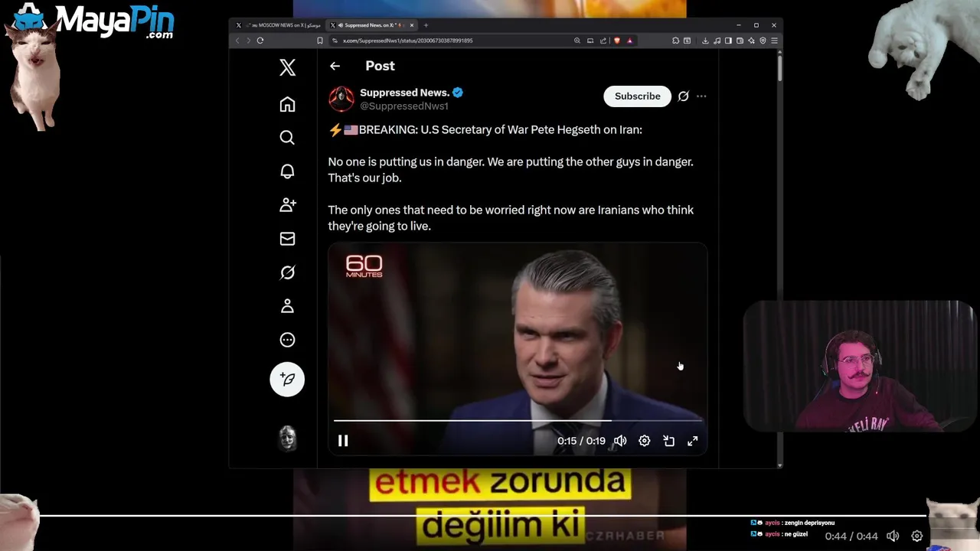Click the 0:44 / 0:44 stream time
The height and width of the screenshot is (551, 980).
[851, 536]
